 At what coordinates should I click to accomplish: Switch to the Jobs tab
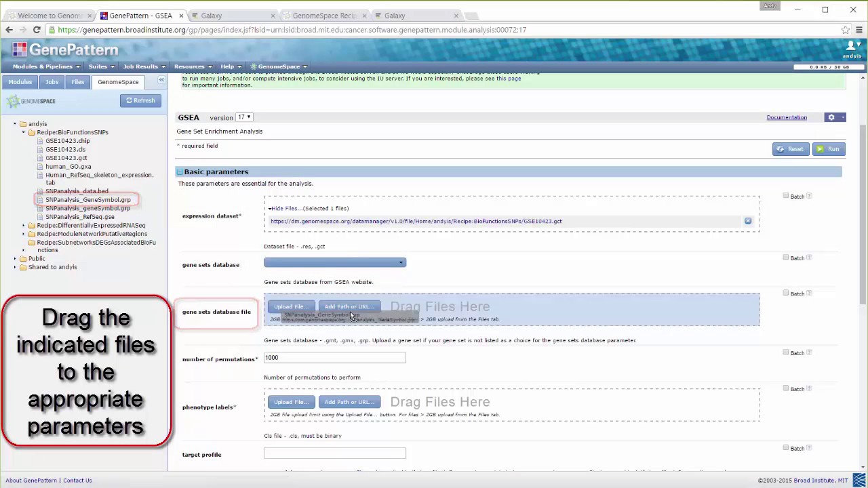coord(52,81)
